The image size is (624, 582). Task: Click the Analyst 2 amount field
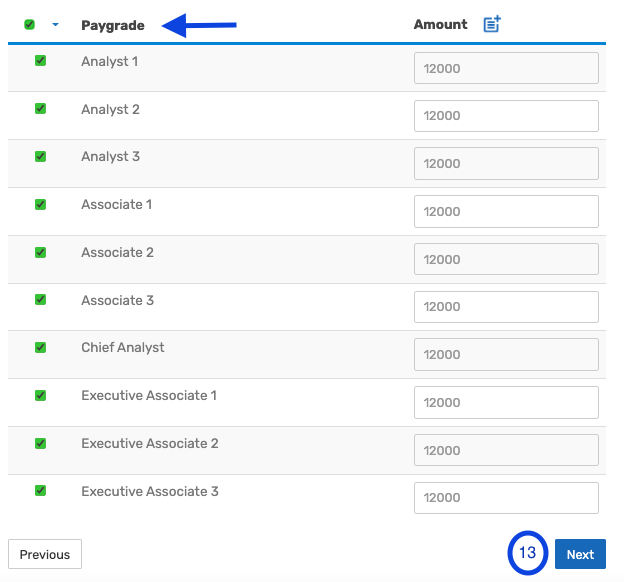506,116
